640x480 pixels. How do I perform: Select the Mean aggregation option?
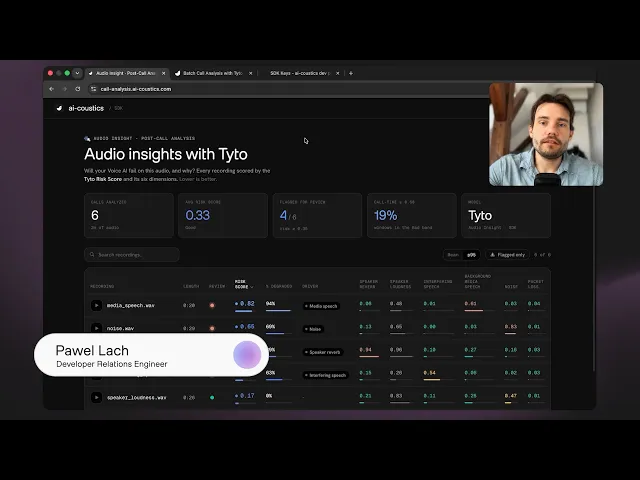[453, 255]
